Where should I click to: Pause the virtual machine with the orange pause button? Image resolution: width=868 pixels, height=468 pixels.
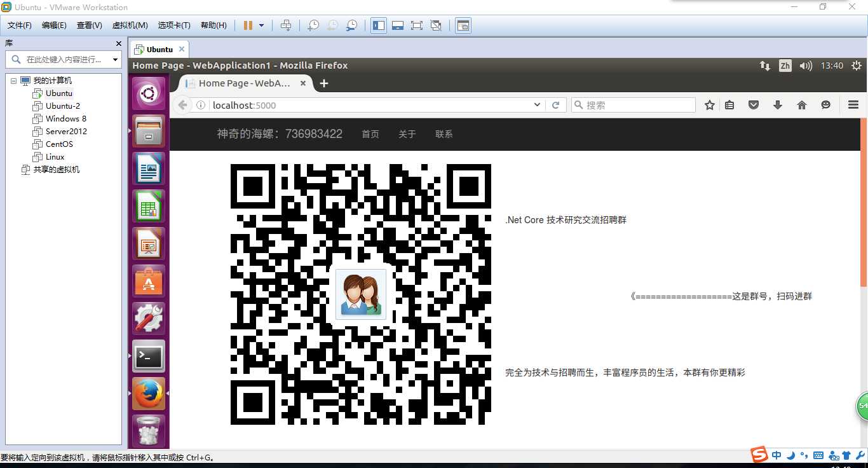pos(248,25)
